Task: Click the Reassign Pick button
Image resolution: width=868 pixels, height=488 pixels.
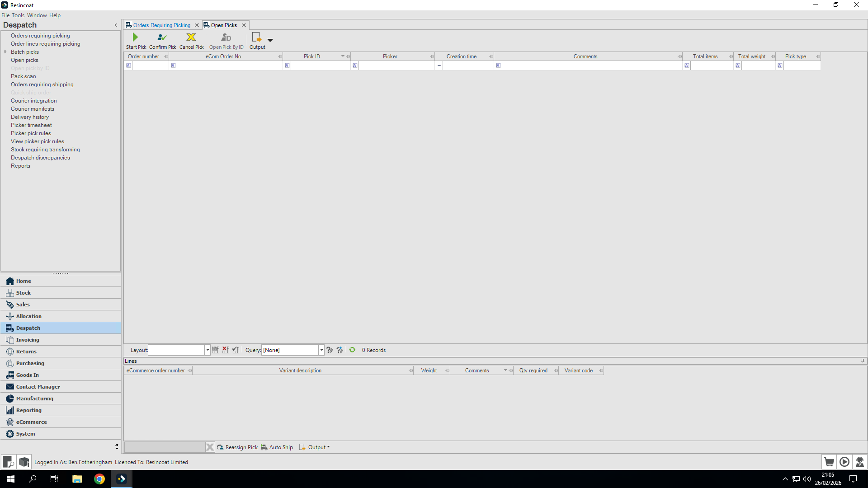Action: pyautogui.click(x=237, y=447)
